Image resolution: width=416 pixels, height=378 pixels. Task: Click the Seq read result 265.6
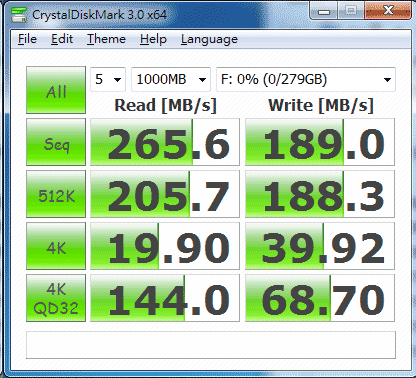(165, 142)
